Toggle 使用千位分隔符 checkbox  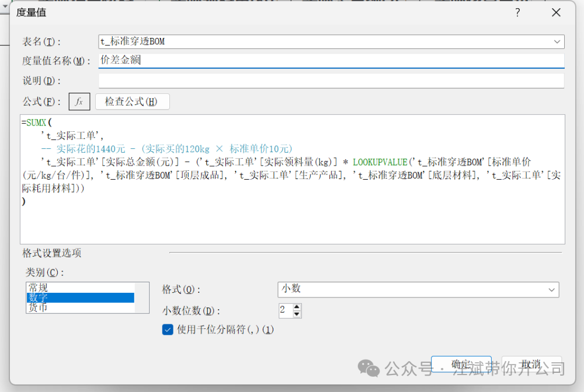168,330
